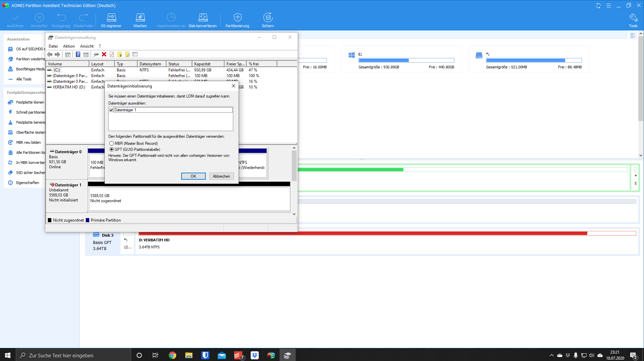Close the Datenträgerinitialisierung dialog
This screenshot has width=644, height=361.
234,86
